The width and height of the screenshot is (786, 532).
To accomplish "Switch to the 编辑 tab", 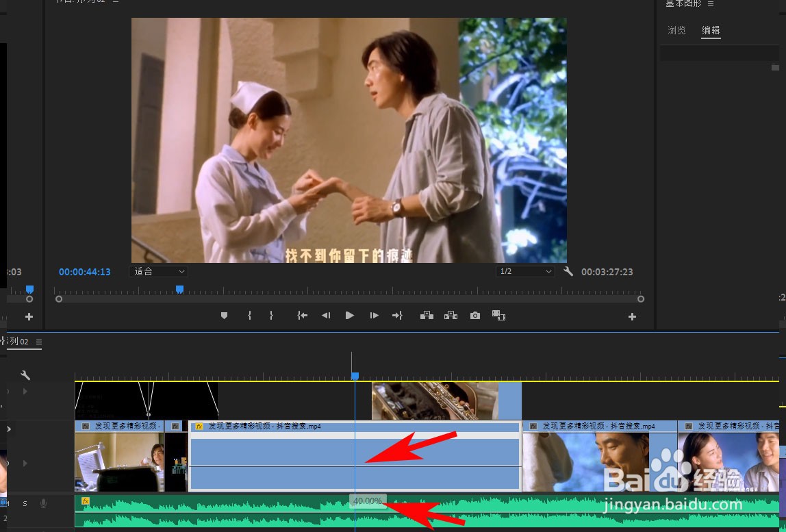I will (710, 30).
